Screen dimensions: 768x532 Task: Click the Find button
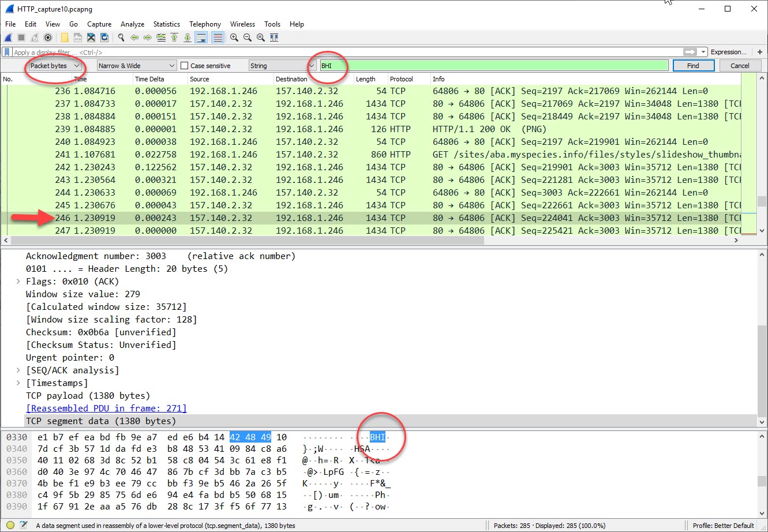[x=693, y=65]
